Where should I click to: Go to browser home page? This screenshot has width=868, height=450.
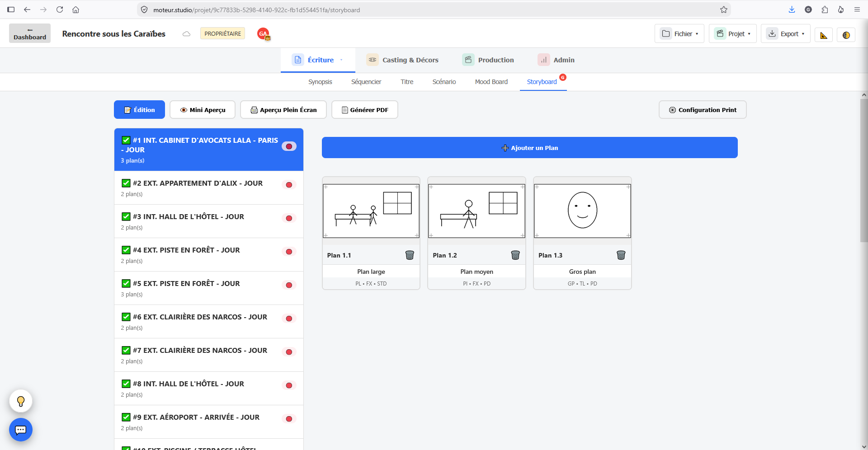pyautogui.click(x=75, y=9)
